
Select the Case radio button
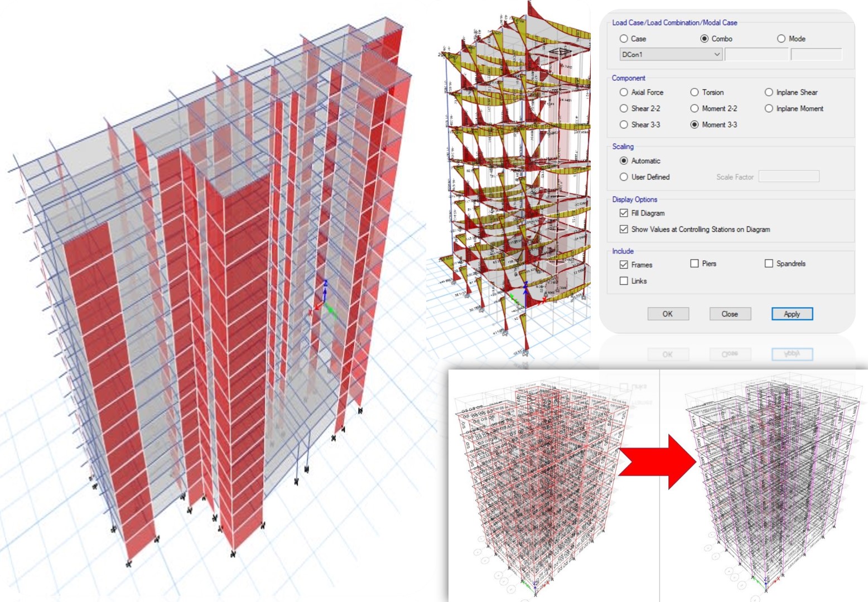click(x=623, y=38)
